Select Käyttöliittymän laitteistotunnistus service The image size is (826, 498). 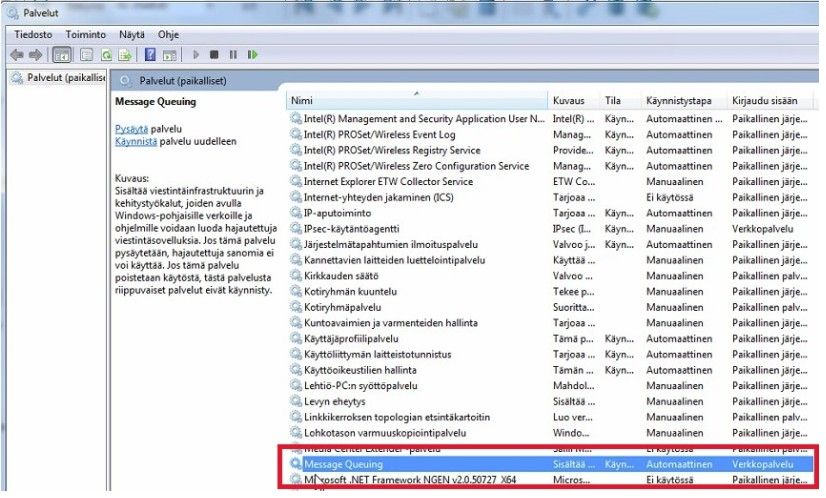pos(377,354)
